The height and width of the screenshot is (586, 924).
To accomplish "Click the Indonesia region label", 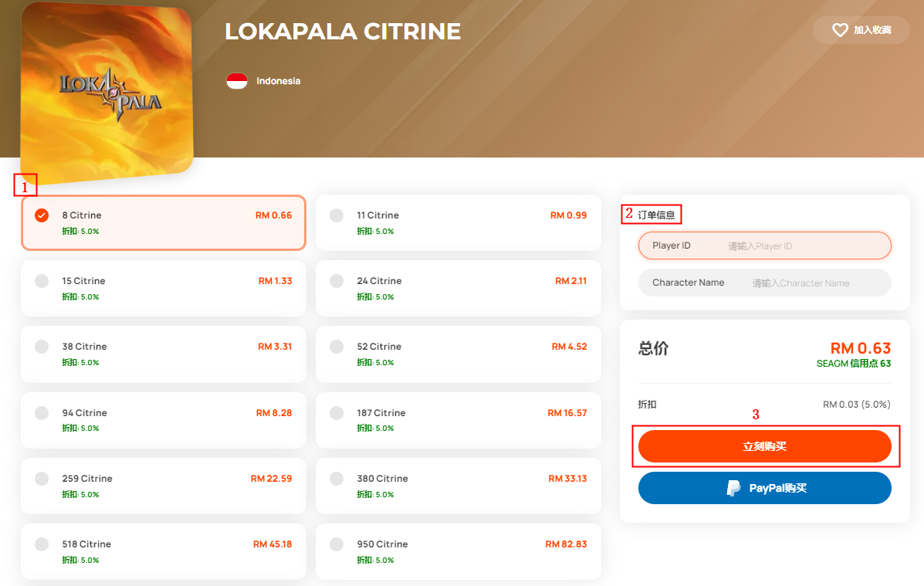I will click(278, 81).
